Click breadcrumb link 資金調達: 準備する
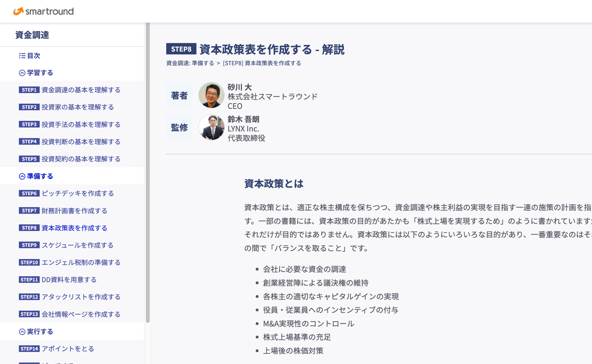The height and width of the screenshot is (364, 592). point(190,63)
